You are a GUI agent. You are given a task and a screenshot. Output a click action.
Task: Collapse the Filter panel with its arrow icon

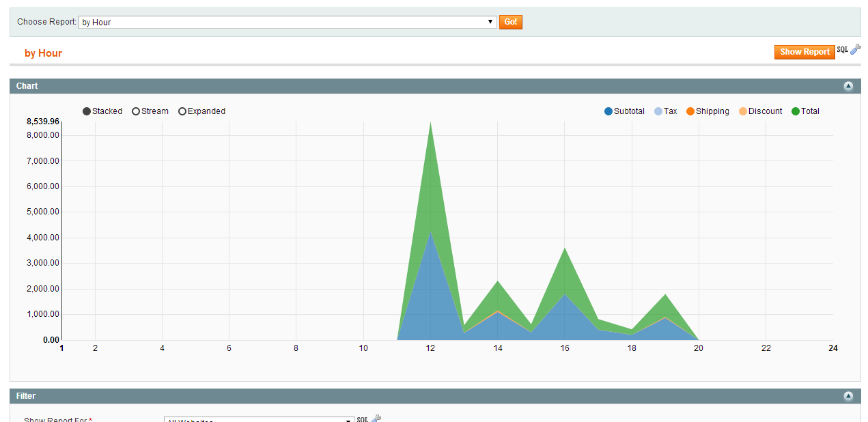tap(848, 396)
